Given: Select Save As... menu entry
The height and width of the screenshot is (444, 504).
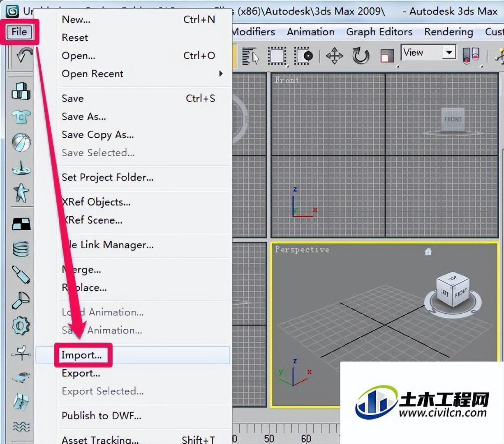Looking at the screenshot, I should click(x=84, y=117).
